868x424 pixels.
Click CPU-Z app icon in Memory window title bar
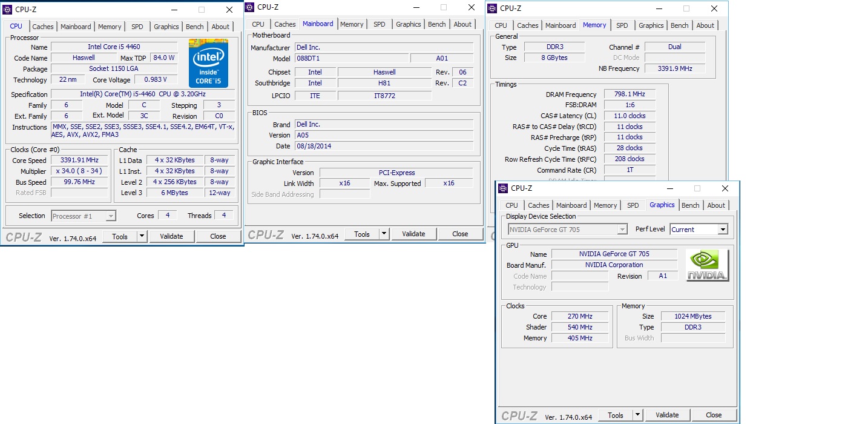pos(493,8)
